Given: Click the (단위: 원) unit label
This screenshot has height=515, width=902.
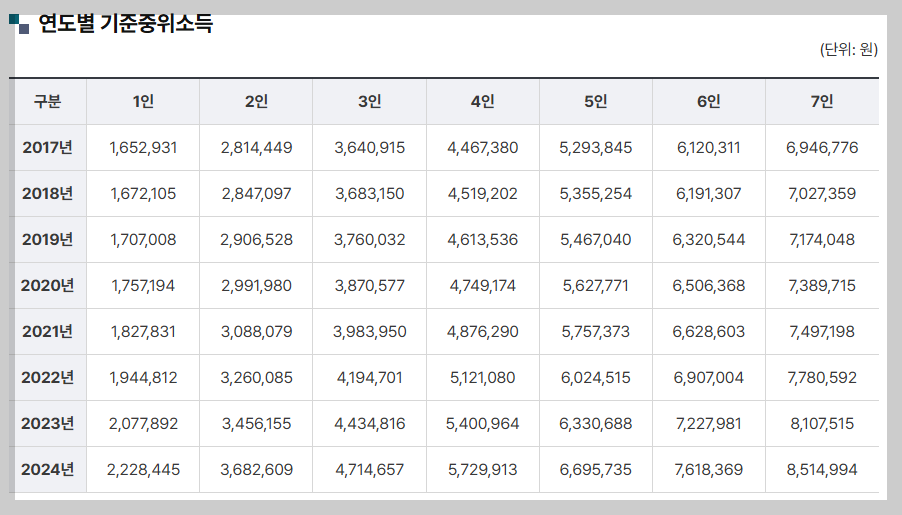Looking at the screenshot, I should point(849,49).
